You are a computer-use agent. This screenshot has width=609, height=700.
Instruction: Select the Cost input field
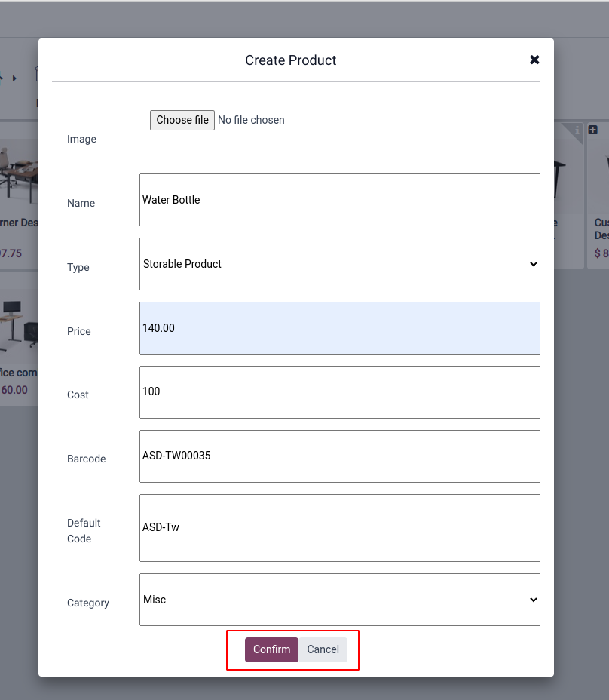point(339,392)
